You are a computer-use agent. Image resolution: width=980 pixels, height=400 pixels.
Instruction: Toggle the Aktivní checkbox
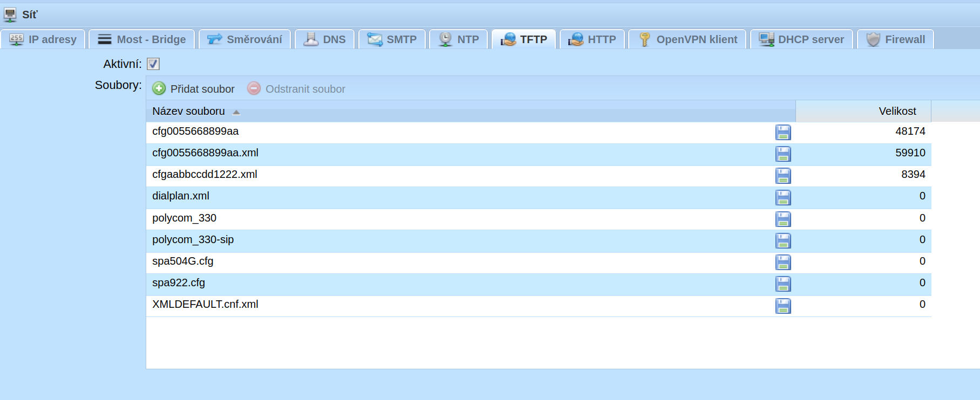click(153, 64)
